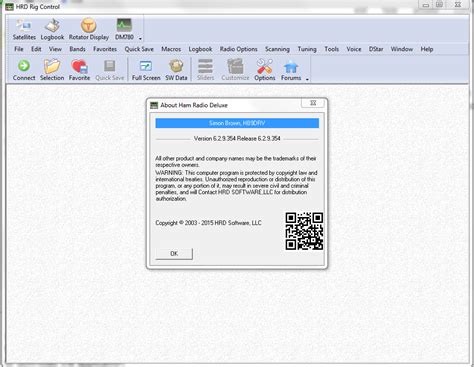Maximize the HRD Rig Control window
The height and width of the screenshot is (367, 474).
pyautogui.click(x=440, y=5)
